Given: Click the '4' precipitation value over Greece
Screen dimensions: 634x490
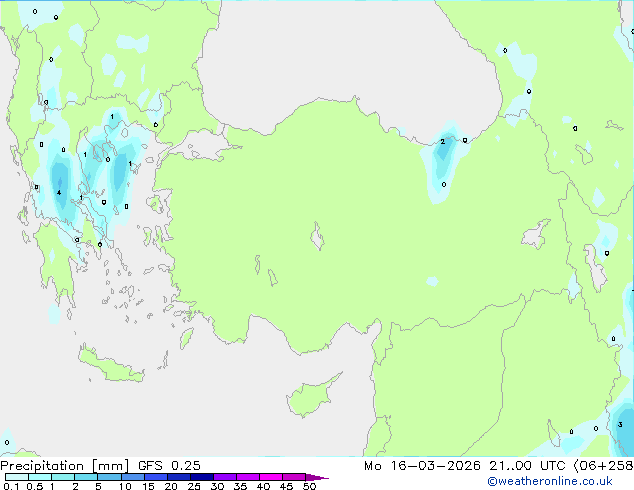Looking at the screenshot, I should (59, 192).
